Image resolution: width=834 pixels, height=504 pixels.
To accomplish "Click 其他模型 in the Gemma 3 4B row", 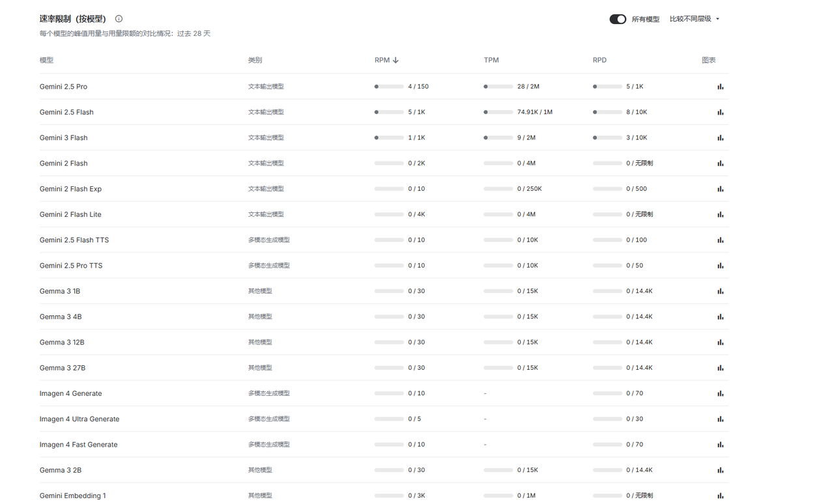I will point(260,316).
